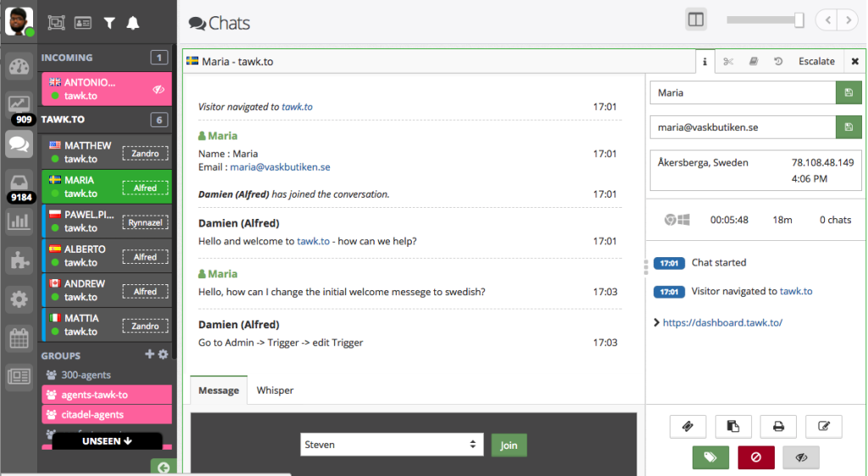The height and width of the screenshot is (476, 868).
Task: Open the Mattia chat in the list
Action: click(x=107, y=325)
